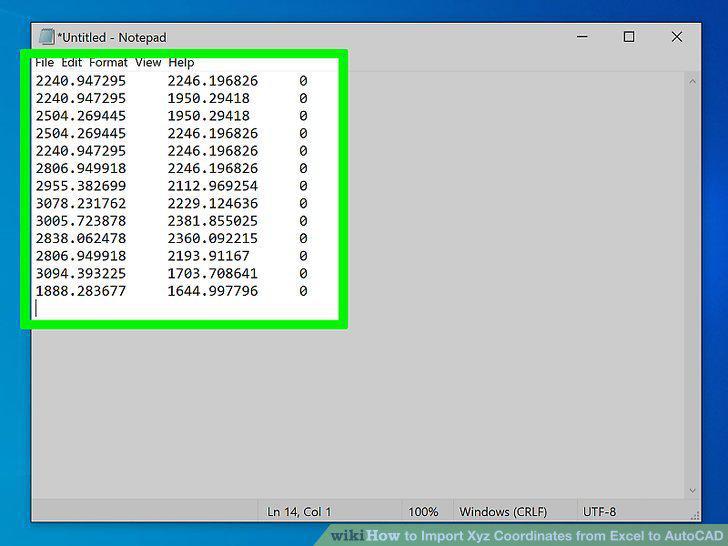Click the value 2360.092215

tap(213, 238)
